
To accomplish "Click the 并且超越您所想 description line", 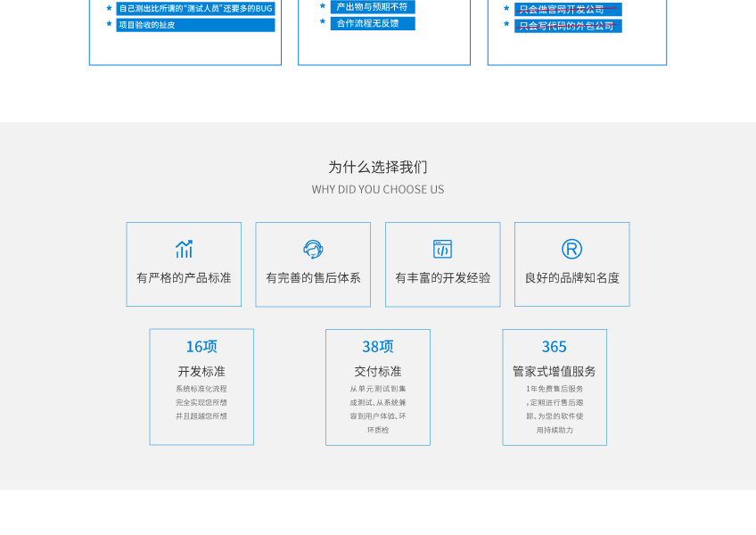I will tap(201, 416).
